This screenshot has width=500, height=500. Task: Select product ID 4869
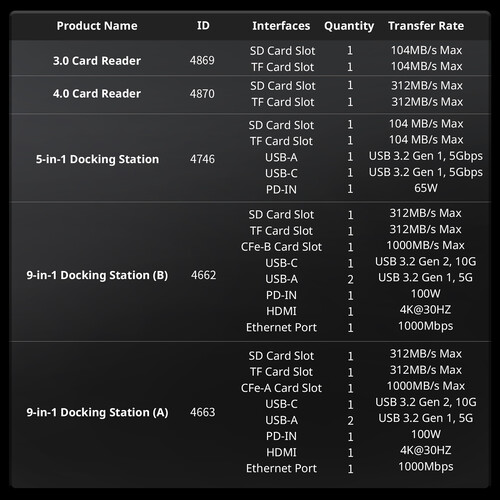pyautogui.click(x=202, y=60)
